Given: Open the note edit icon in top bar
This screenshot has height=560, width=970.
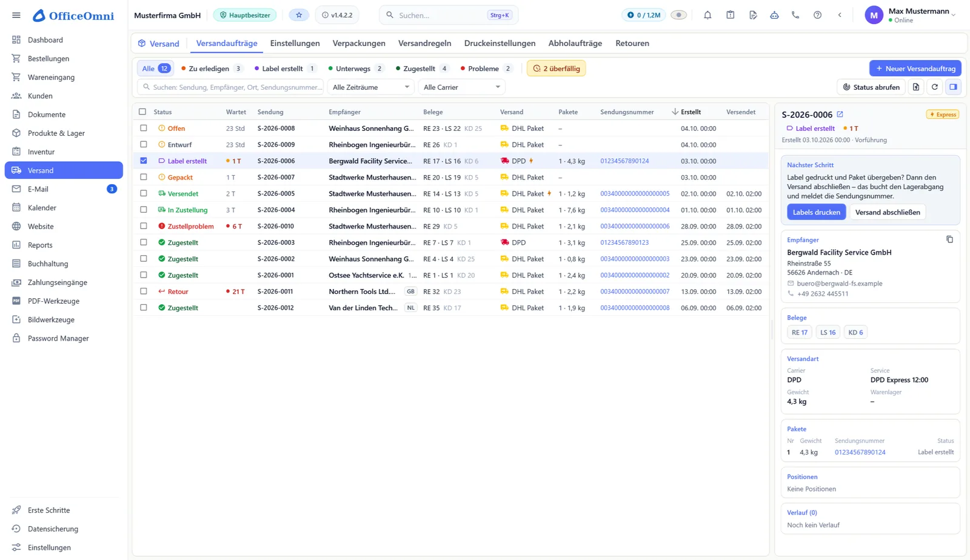Looking at the screenshot, I should point(752,15).
